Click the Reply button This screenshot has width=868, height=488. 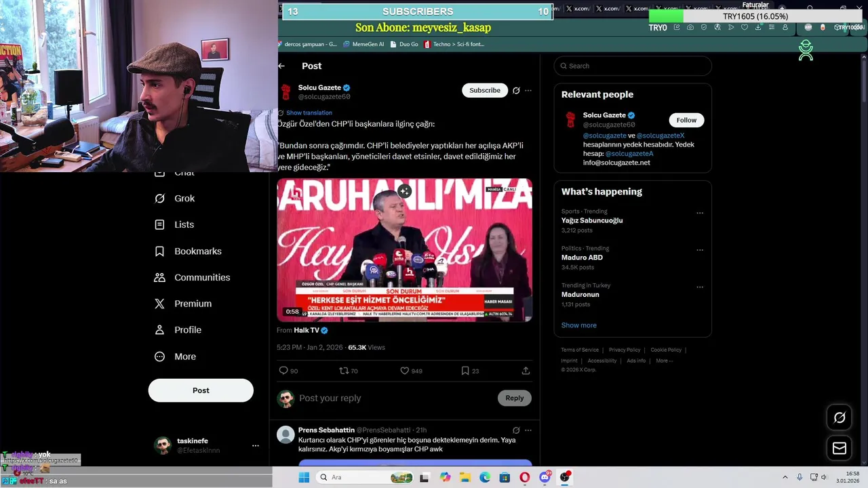(x=515, y=398)
